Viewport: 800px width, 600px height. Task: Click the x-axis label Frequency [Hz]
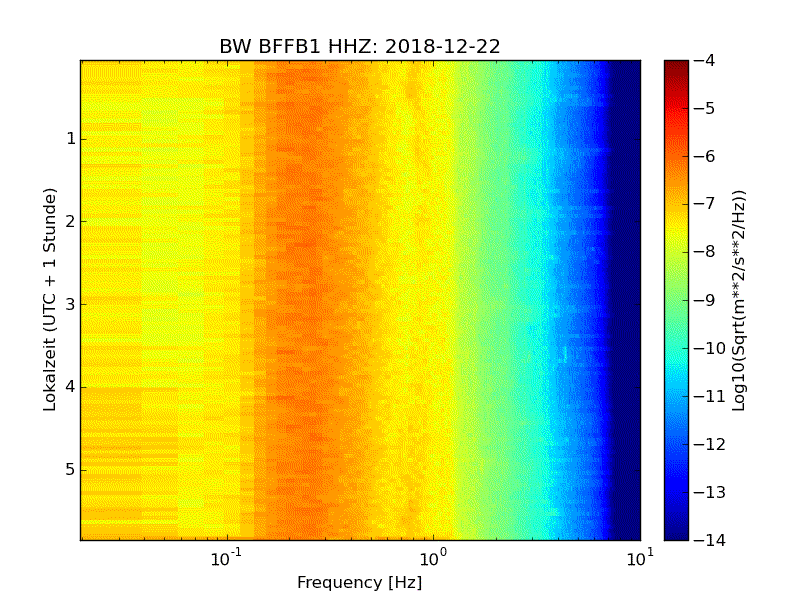coord(360,583)
